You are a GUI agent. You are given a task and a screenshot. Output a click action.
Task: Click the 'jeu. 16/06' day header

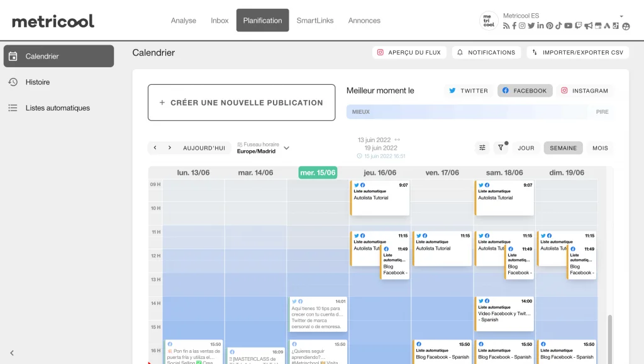tap(380, 173)
